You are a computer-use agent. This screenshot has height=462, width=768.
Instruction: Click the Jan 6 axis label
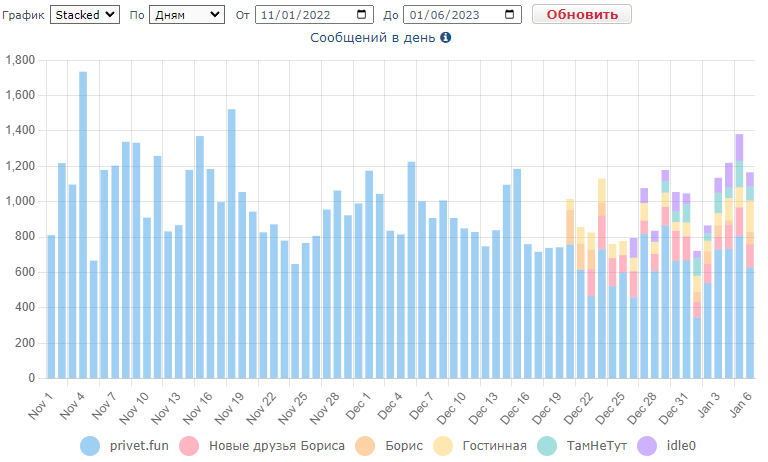pos(740,404)
